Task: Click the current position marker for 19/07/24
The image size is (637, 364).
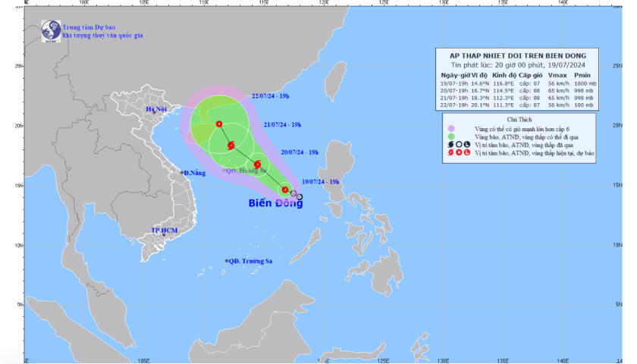Action: [285, 190]
